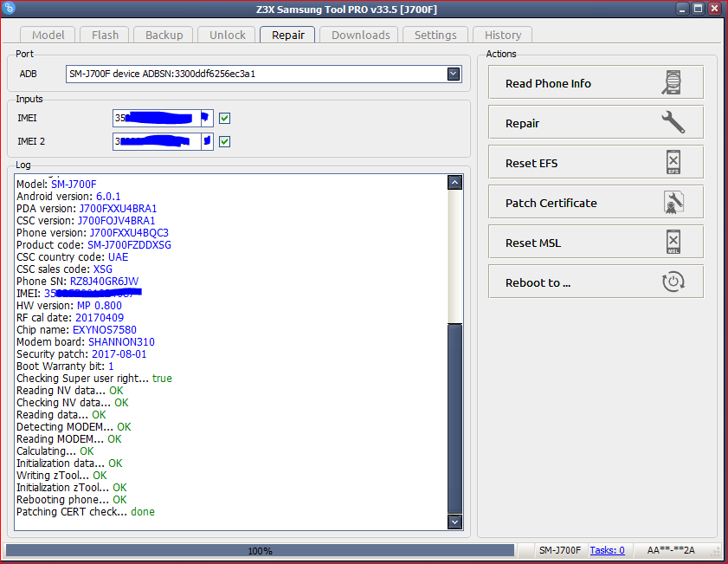Viewport: 728px width, 564px height.
Task: Maximize the Z3X Samsung Tool window
Action: pyautogui.click(x=698, y=9)
